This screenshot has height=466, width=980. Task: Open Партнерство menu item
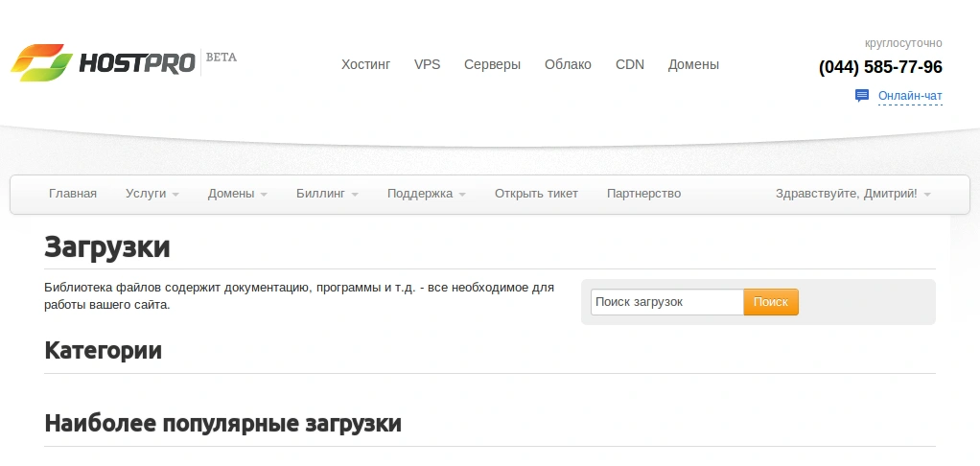coord(643,194)
